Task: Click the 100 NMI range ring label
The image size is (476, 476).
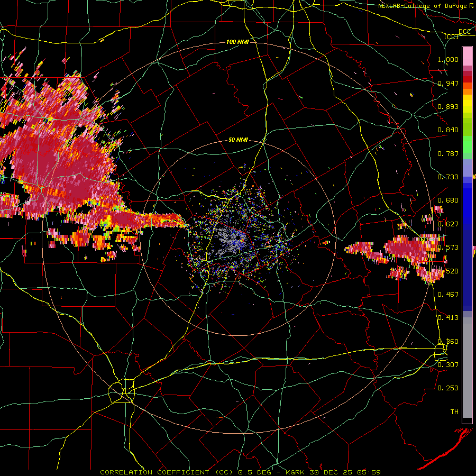Action: [x=237, y=42]
